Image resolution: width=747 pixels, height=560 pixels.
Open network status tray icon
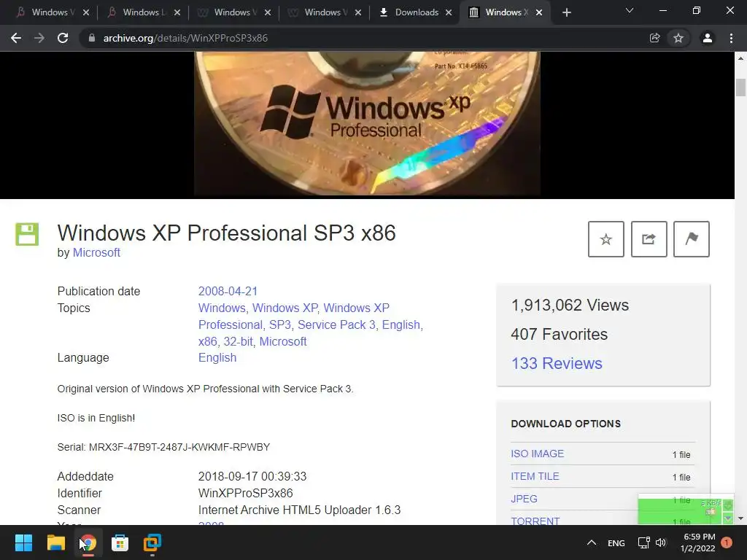643,542
